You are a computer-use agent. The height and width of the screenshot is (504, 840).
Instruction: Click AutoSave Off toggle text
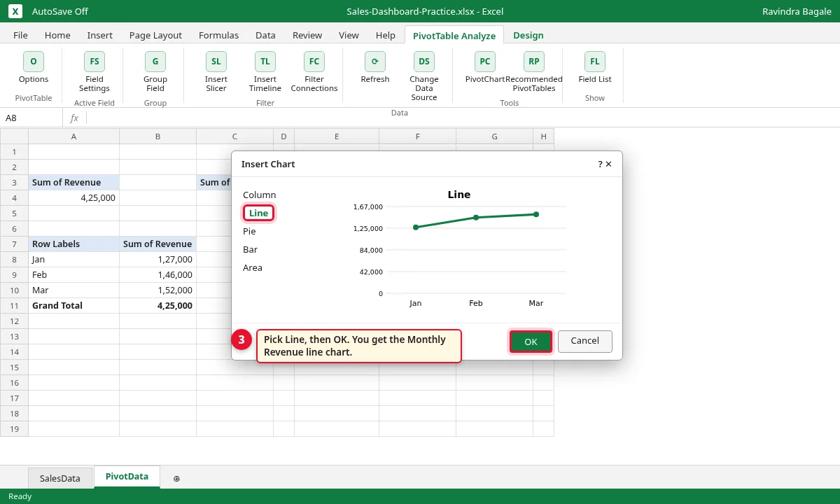click(x=60, y=11)
